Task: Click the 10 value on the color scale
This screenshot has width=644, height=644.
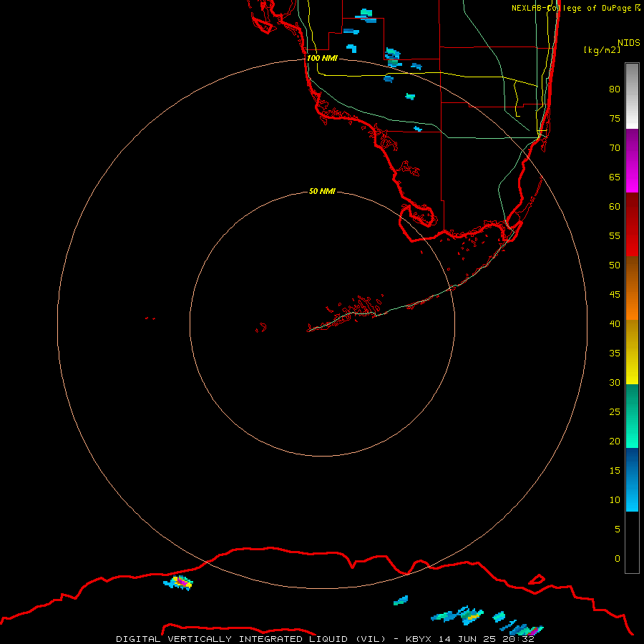Action: coord(615,500)
